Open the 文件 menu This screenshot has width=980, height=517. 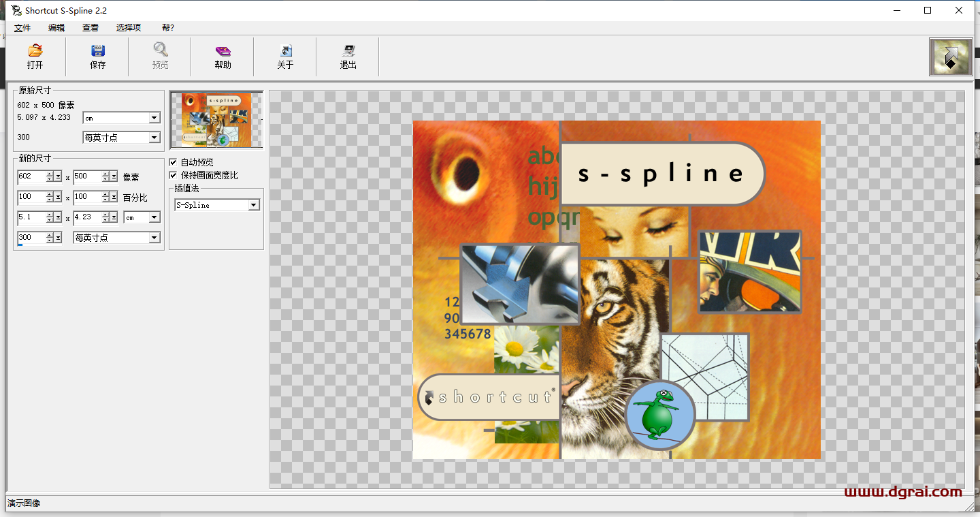click(x=22, y=28)
